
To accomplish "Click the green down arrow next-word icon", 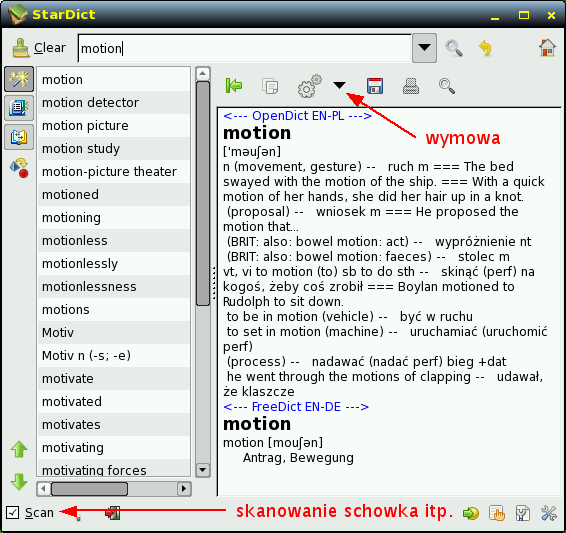I will [19, 481].
